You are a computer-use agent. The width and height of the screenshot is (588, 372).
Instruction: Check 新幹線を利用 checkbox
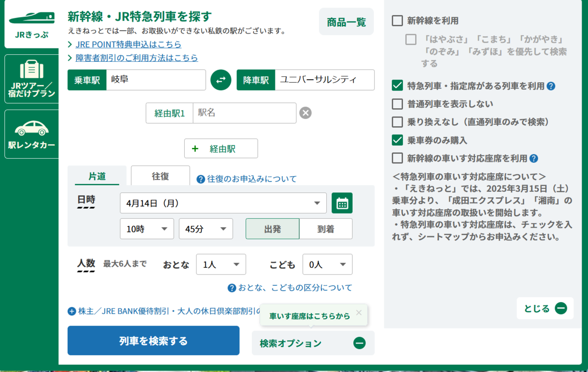click(x=397, y=21)
